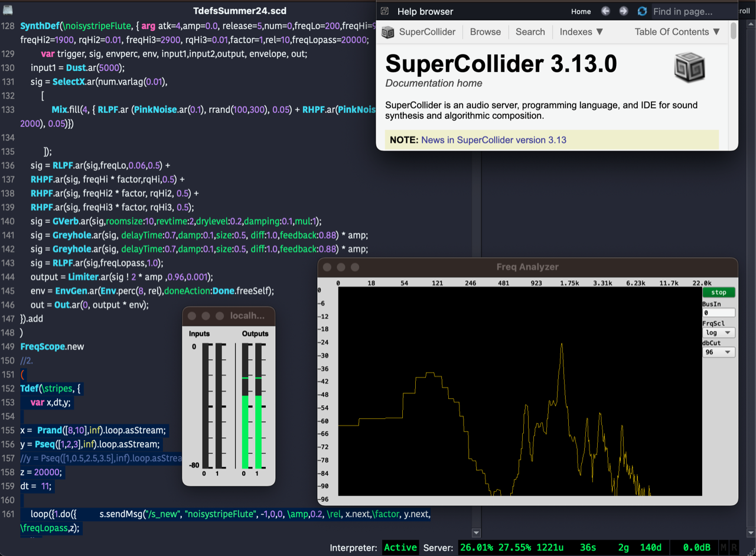Toggle server recording R indicator
The width and height of the screenshot is (756, 556).
click(734, 548)
